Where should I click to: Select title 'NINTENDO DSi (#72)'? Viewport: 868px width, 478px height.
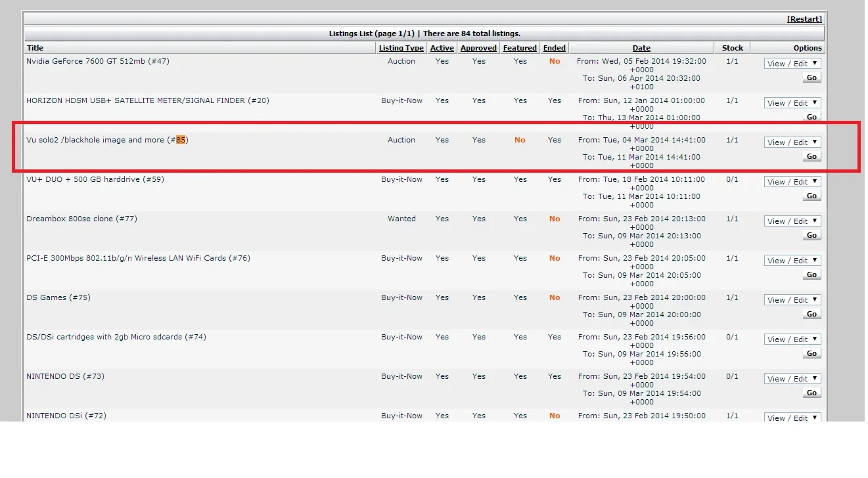[66, 416]
